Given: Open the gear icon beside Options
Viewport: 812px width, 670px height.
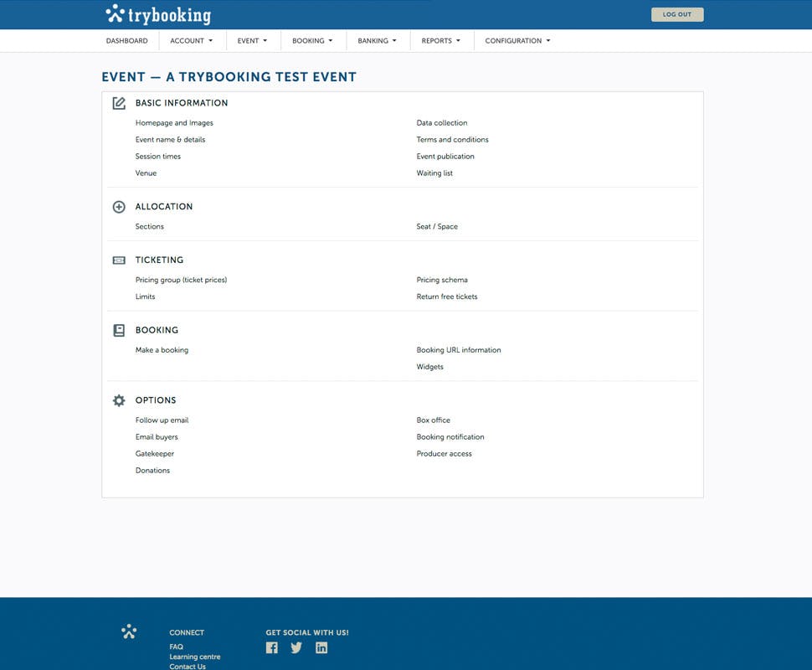Looking at the screenshot, I should click(119, 399).
